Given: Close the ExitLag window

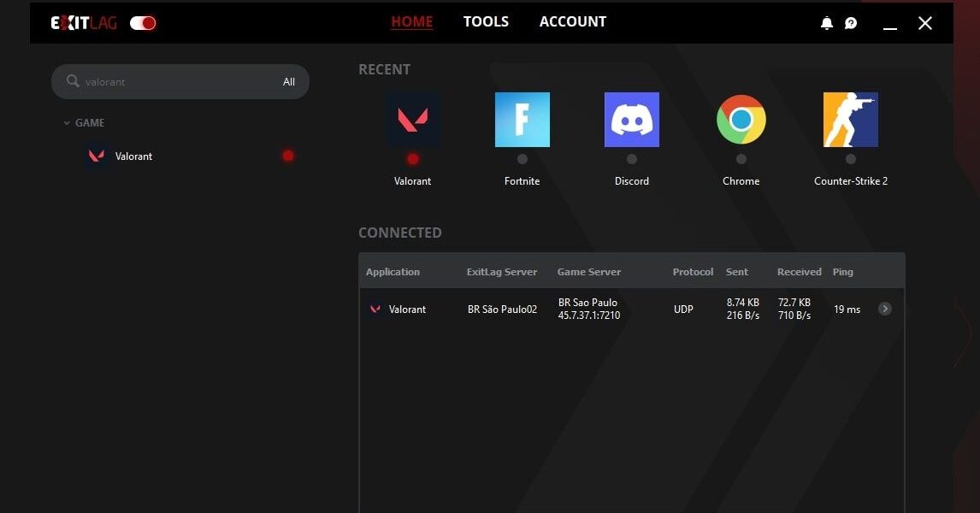Looking at the screenshot, I should (925, 23).
